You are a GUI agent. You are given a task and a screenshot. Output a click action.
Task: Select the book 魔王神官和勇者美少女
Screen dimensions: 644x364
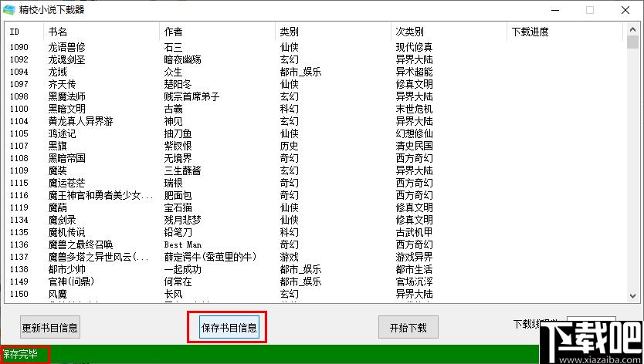100,195
